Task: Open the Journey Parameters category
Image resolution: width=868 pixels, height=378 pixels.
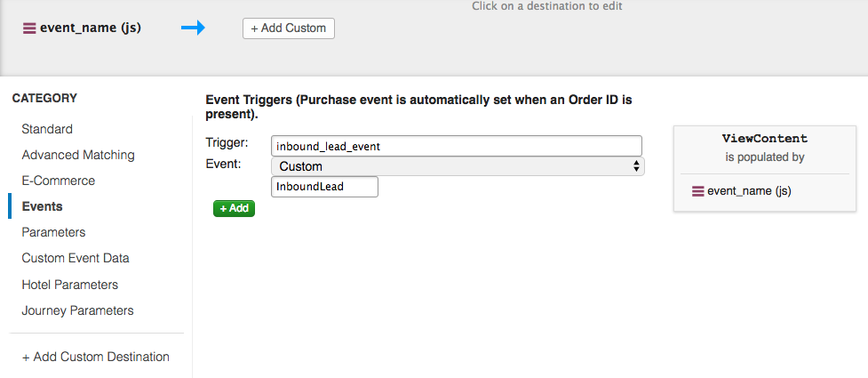Action: pyautogui.click(x=78, y=310)
